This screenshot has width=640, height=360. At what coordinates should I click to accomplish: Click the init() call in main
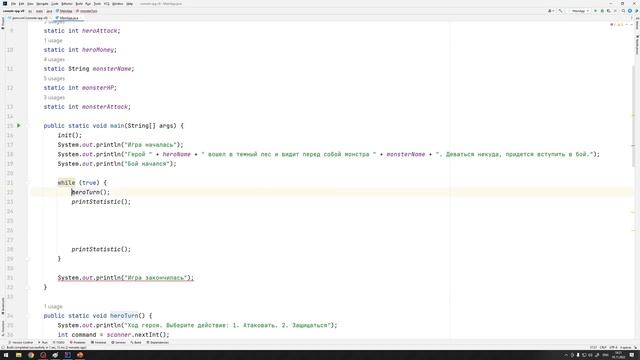pos(69,136)
